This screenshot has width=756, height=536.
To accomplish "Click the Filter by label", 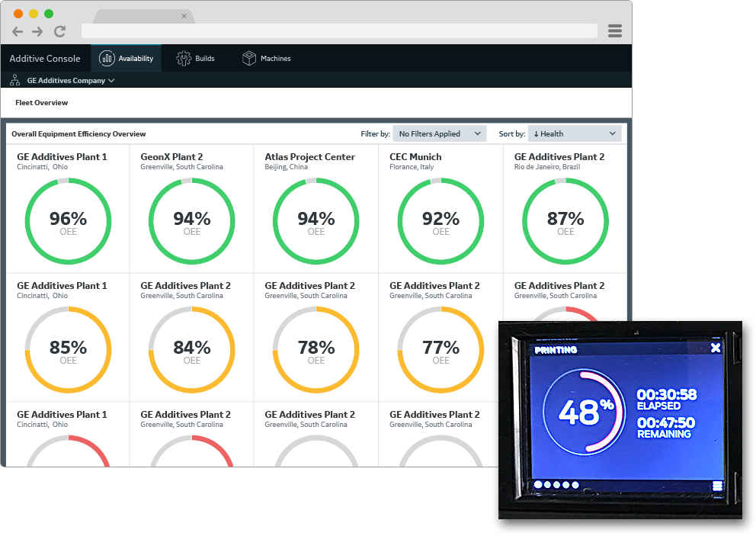I will tap(375, 134).
